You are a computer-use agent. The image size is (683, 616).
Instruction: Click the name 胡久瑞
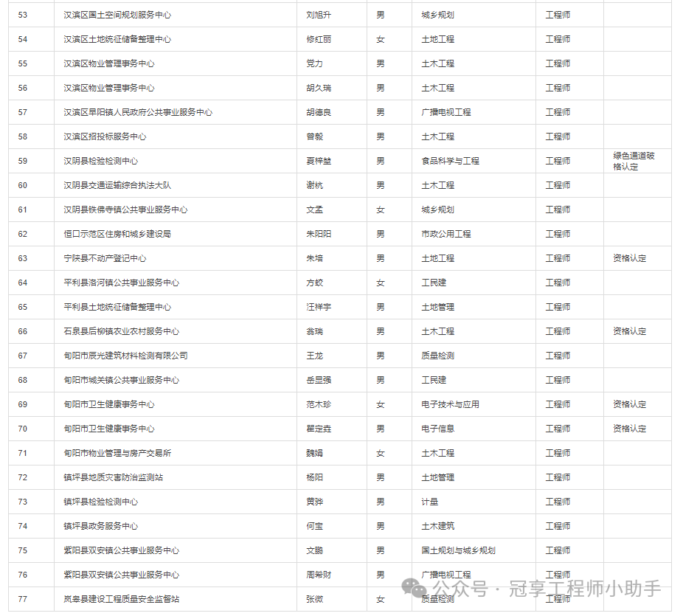(x=319, y=88)
